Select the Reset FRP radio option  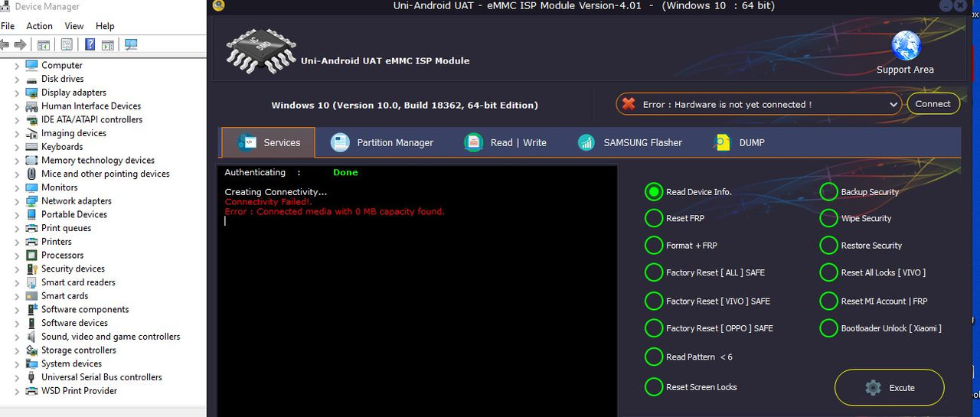(x=653, y=219)
